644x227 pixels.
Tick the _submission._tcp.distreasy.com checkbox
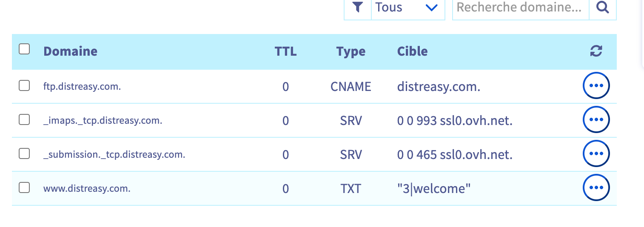coord(24,154)
